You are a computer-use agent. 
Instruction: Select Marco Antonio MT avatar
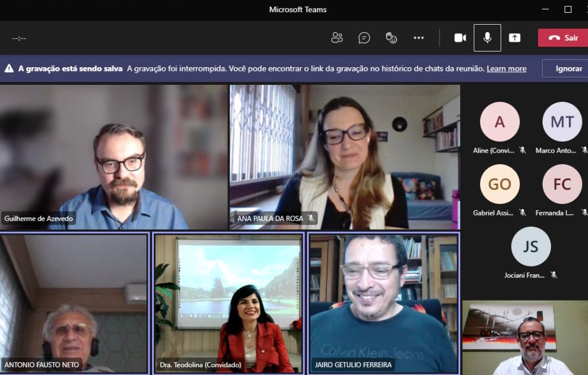(562, 122)
